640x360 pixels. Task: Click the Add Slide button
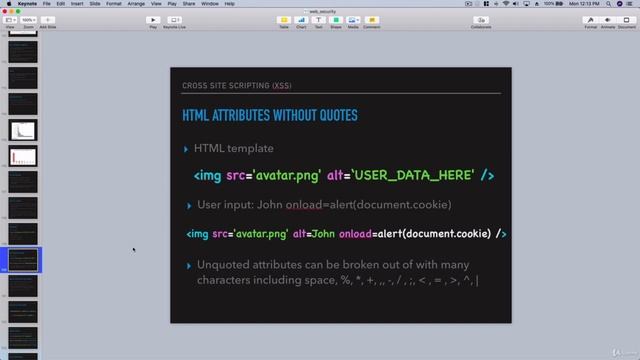(x=48, y=20)
